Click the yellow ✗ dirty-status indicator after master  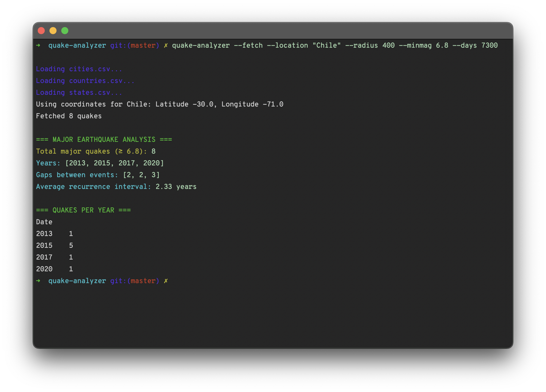coord(166,281)
